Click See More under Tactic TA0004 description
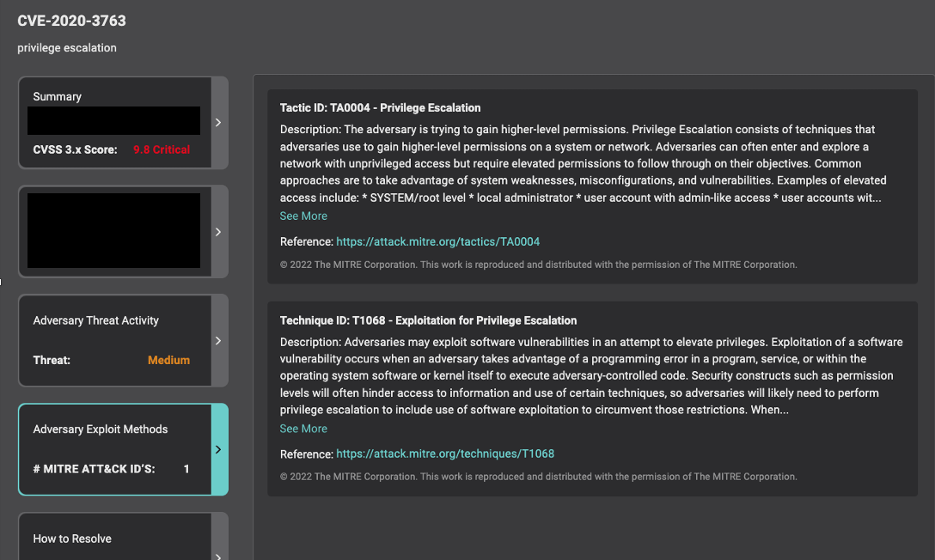935x560 pixels. 303,216
